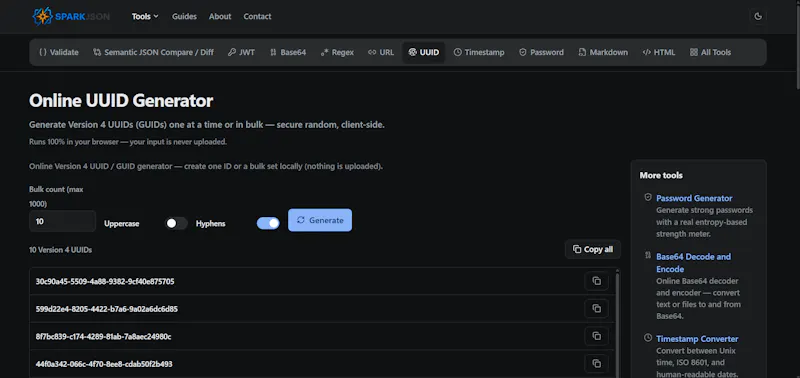Open Semantic JSON Compare / Diff tab
Image resolution: width=800 pixels, height=378 pixels.
pos(153,52)
